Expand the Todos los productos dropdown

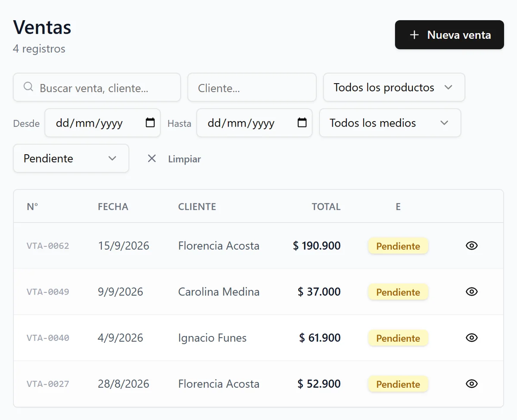coord(394,87)
